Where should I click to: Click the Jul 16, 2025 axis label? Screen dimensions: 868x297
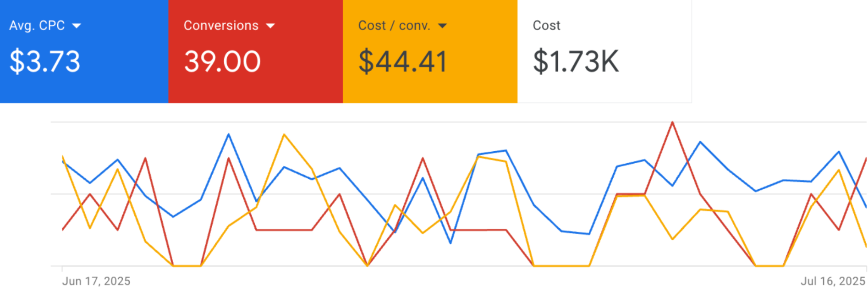(833, 281)
